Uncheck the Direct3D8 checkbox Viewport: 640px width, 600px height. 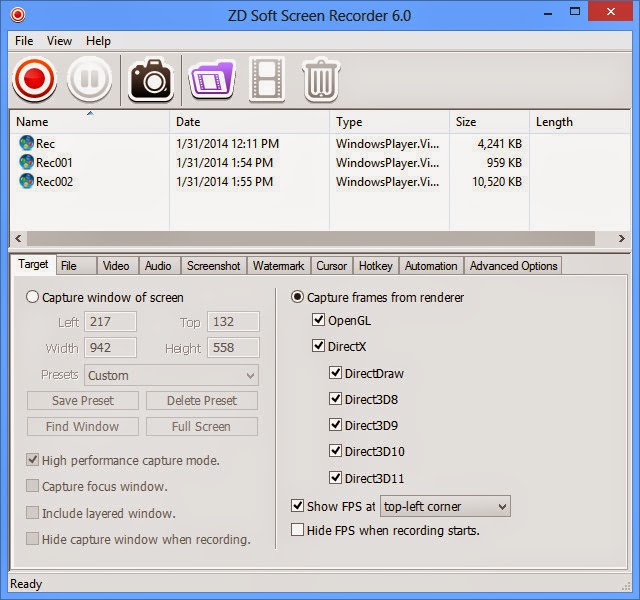(335, 398)
